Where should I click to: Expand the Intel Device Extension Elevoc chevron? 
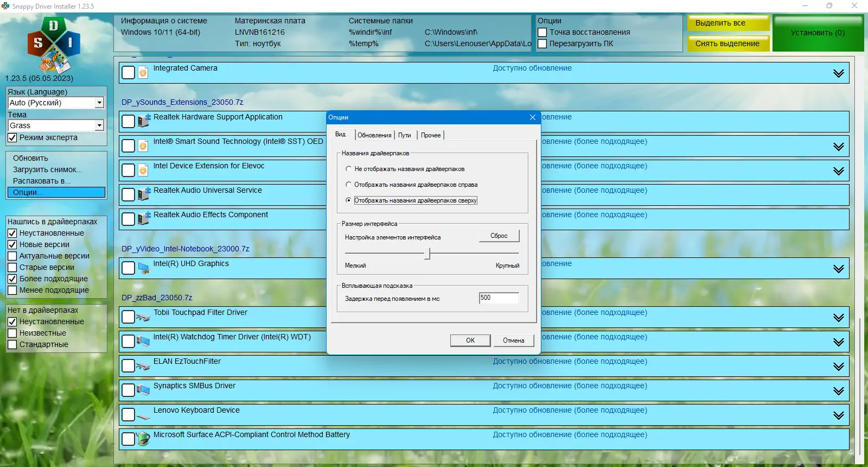pyautogui.click(x=839, y=171)
